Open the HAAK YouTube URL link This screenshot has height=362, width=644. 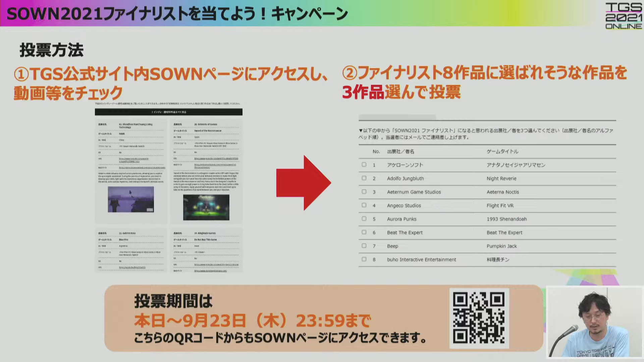133,160
